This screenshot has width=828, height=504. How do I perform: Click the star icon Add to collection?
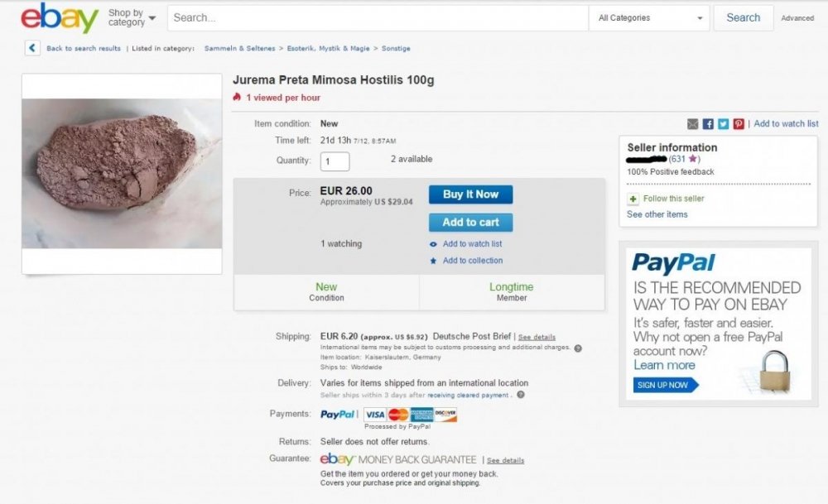433,261
